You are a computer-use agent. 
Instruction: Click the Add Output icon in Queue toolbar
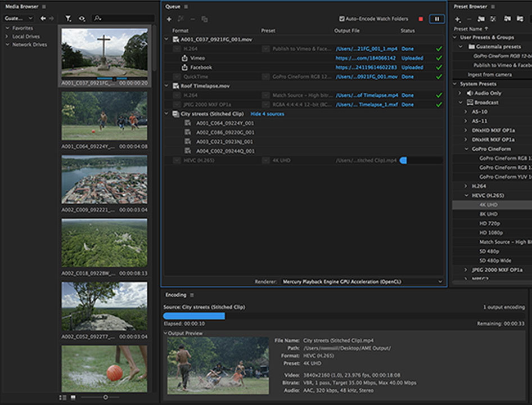[181, 19]
